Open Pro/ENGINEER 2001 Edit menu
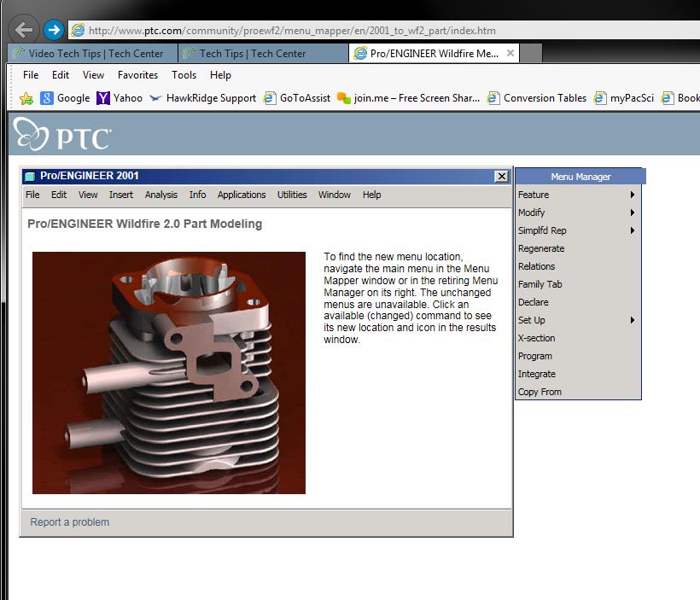Viewport: 700px width, 600px height. tap(59, 195)
